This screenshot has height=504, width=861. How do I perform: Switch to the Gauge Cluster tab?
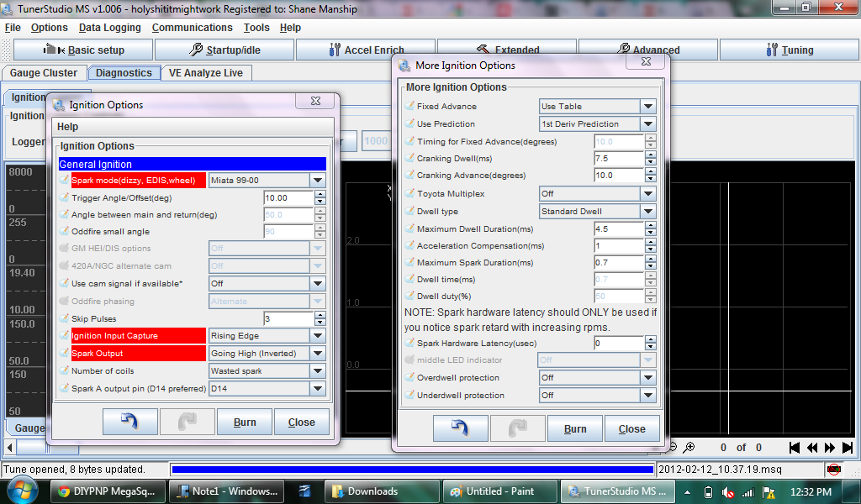[44, 72]
